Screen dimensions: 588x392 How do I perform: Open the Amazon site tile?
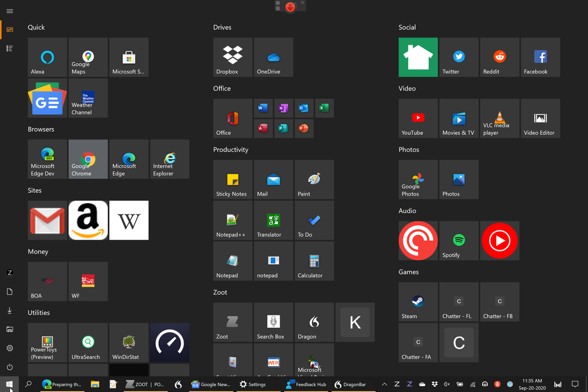coord(88,220)
